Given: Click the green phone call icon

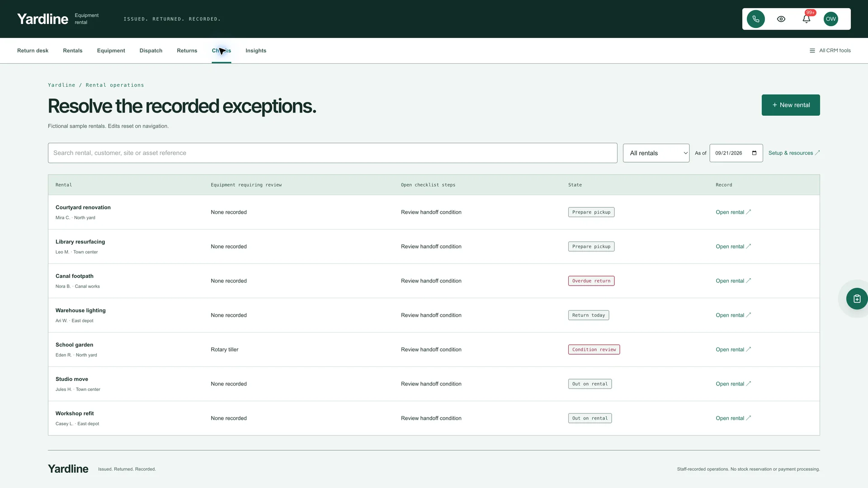Looking at the screenshot, I should (755, 19).
